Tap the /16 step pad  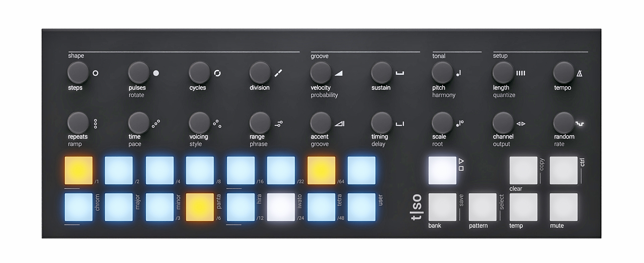240,170
